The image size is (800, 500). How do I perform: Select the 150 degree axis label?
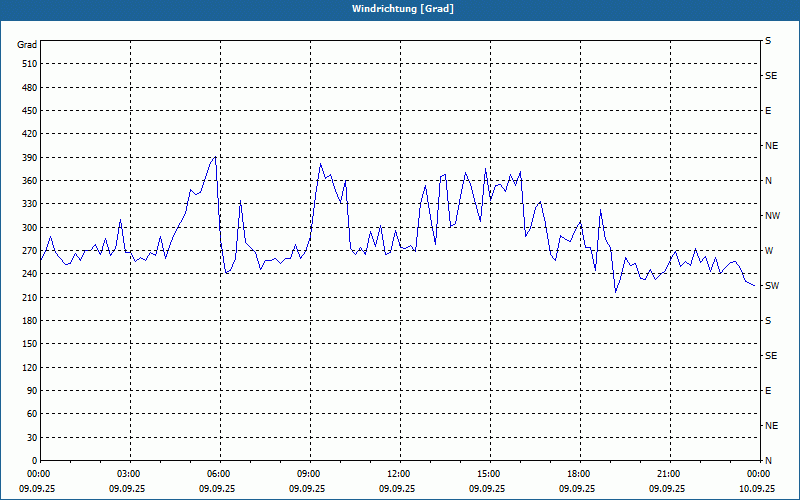[x=30, y=344]
